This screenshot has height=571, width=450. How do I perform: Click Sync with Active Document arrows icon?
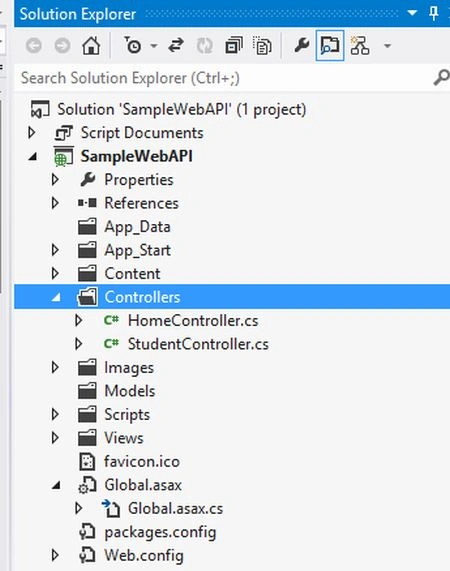[x=176, y=46]
